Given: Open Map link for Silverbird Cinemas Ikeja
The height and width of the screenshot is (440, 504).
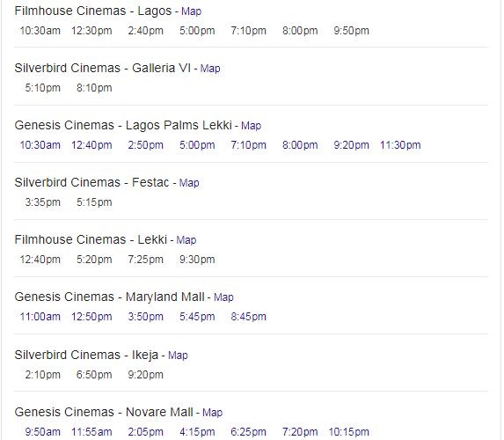Looking at the screenshot, I should [178, 356].
